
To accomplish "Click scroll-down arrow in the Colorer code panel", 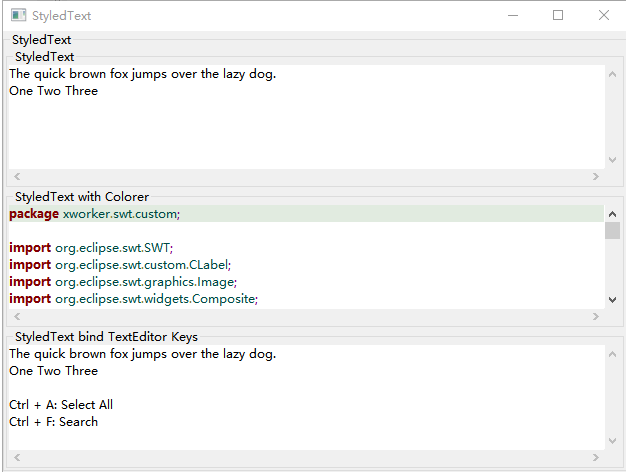I will 612,299.
